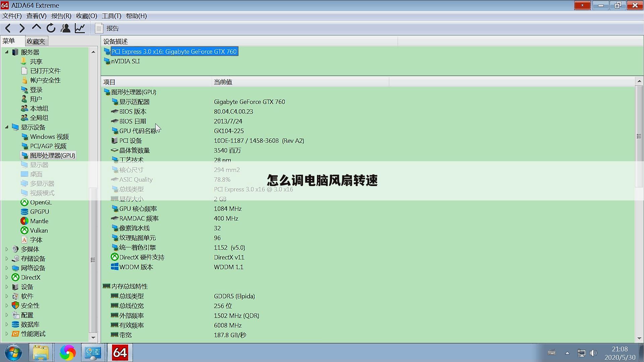Click the sidebar tree scrollbar thumb
Viewport: 644px width, 362px height.
coord(93,260)
